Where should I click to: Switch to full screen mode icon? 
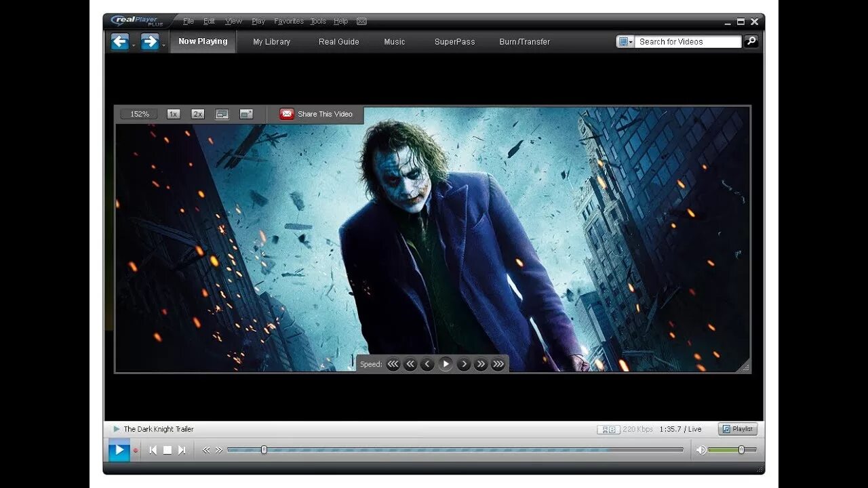click(x=247, y=114)
